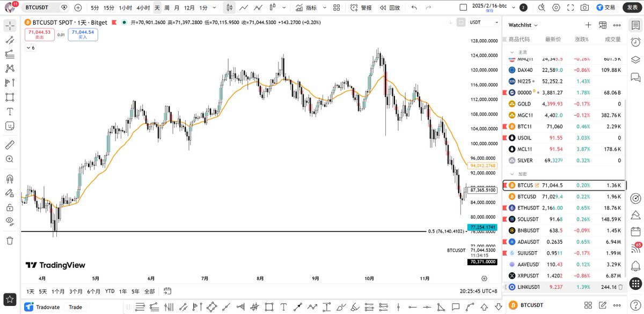Select the 1小时 timeframe
Screen dimensions: 644x314
coord(125,8)
